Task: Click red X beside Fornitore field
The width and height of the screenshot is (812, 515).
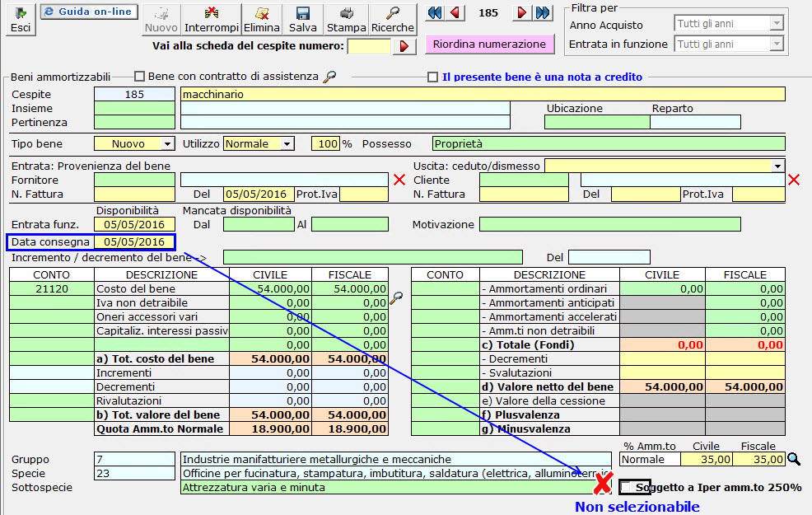Action: coord(399,180)
